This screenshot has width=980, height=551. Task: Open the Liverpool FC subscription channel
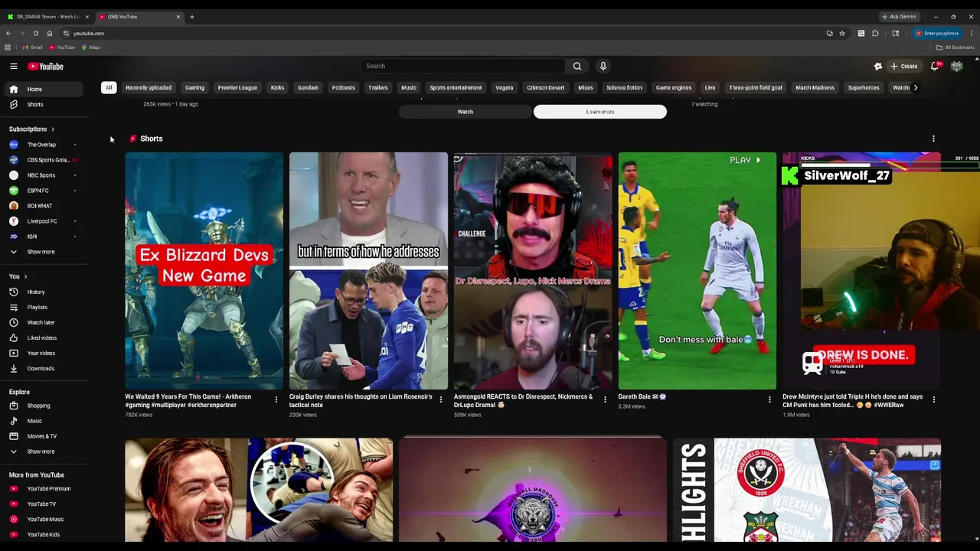44,221
